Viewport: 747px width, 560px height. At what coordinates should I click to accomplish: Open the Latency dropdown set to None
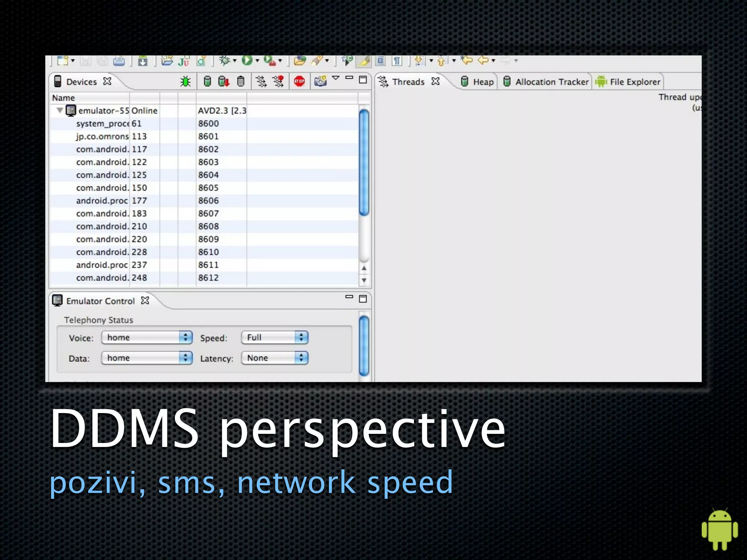point(275,358)
